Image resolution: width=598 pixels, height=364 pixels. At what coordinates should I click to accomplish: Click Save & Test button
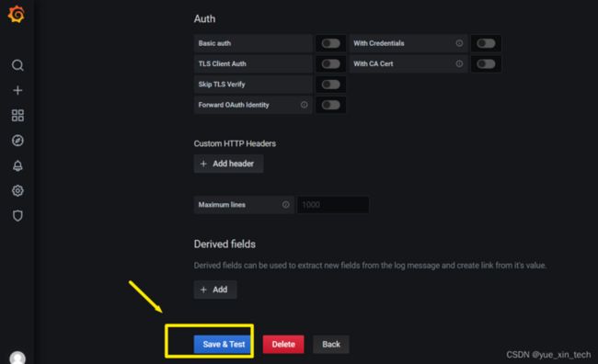[x=224, y=344]
